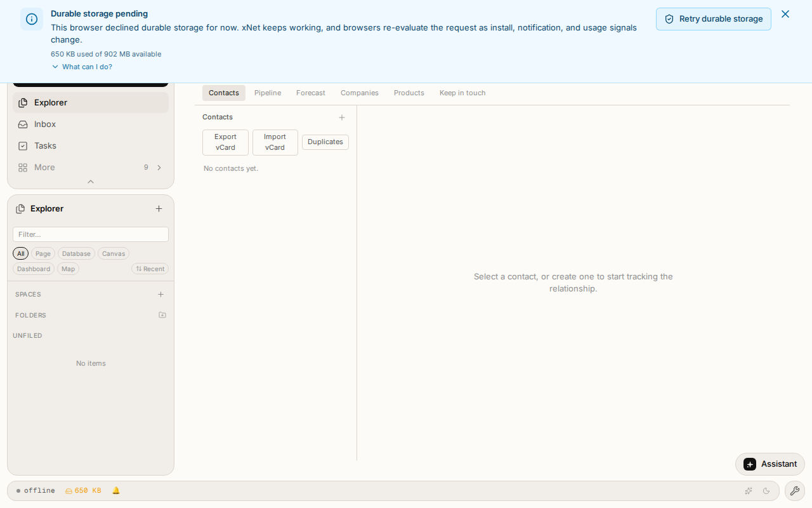Click the "Select a contact" placeholder message
Image resolution: width=812 pixels, height=508 pixels.
pyautogui.click(x=573, y=283)
